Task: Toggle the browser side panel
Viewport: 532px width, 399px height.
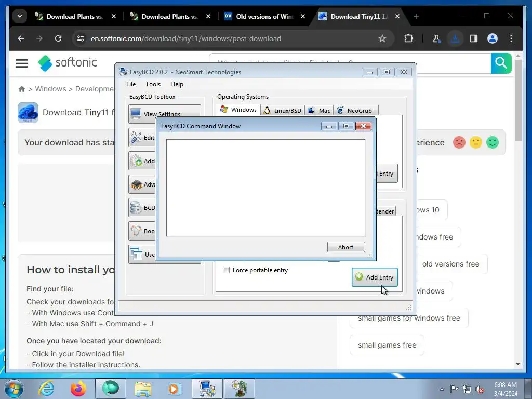Action: (474, 38)
